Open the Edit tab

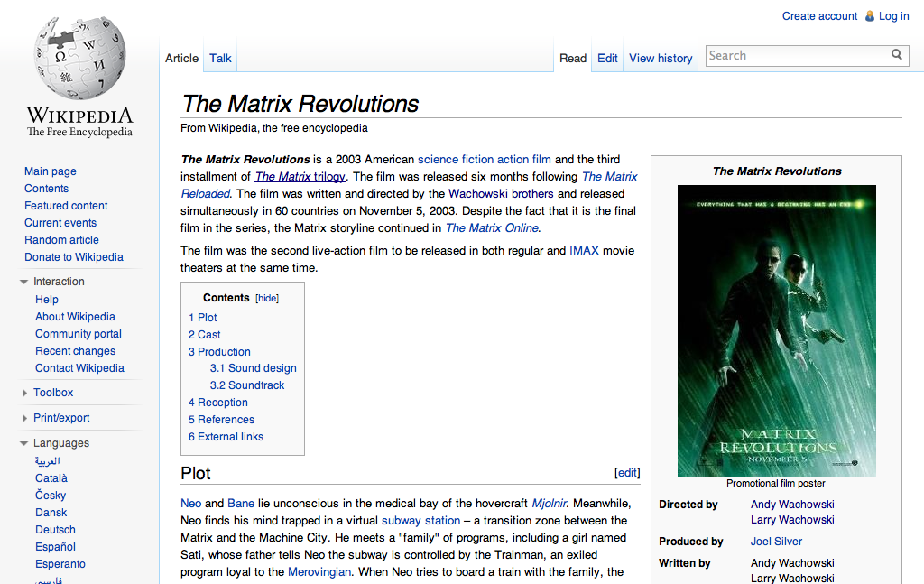pos(607,59)
